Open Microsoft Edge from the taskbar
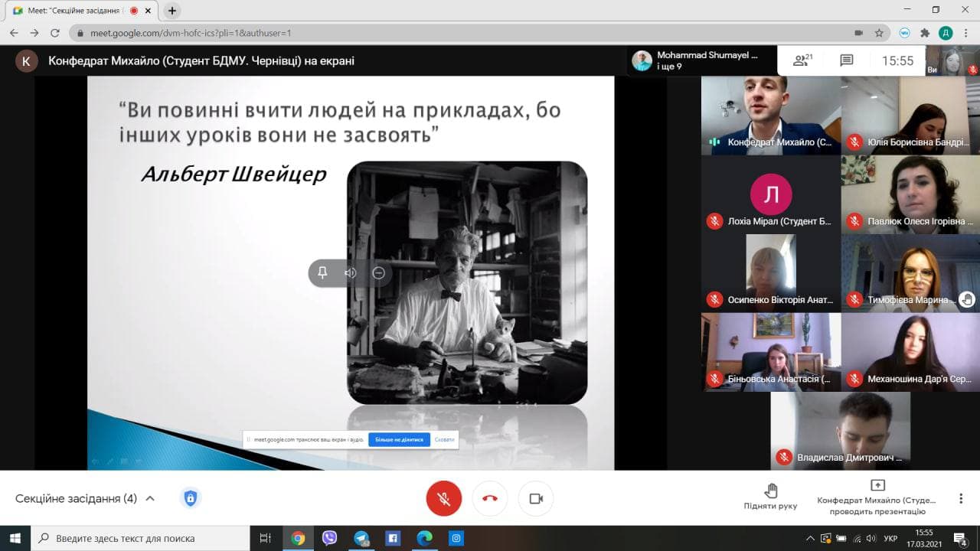The height and width of the screenshot is (551, 980). [x=424, y=538]
